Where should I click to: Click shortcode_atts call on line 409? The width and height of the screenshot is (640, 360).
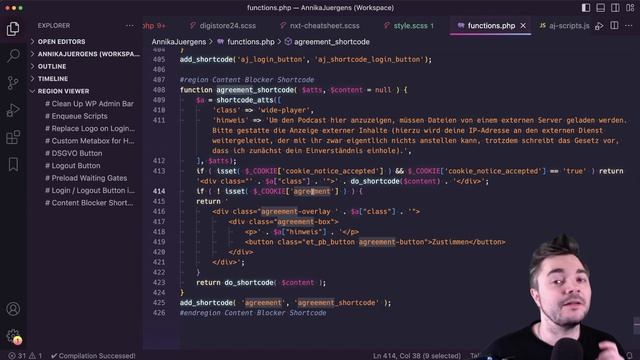coord(245,100)
